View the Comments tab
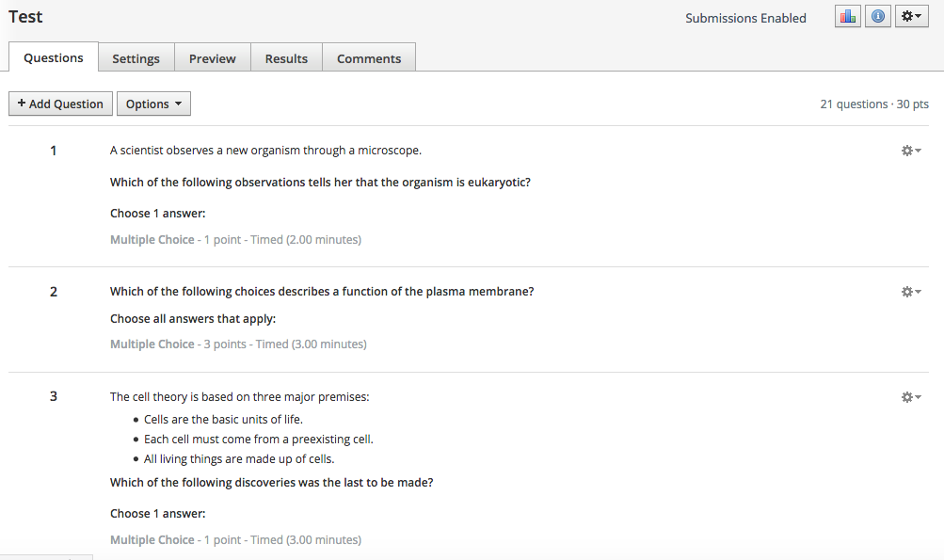944x560 pixels. (369, 58)
